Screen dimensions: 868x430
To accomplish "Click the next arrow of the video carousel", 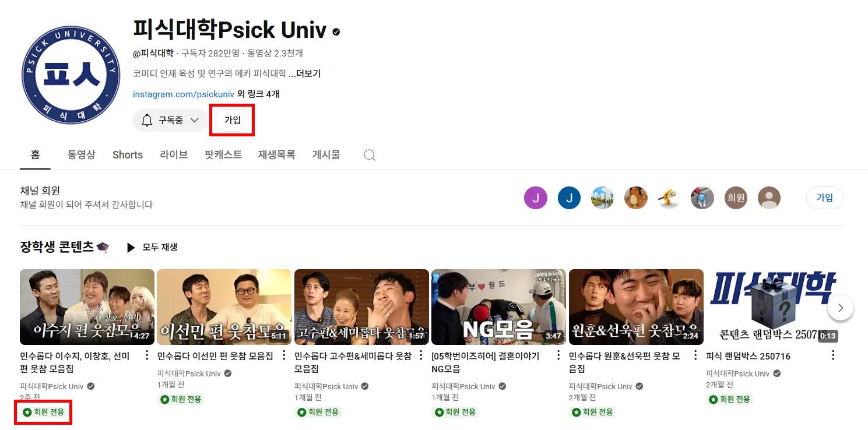I will [x=841, y=308].
